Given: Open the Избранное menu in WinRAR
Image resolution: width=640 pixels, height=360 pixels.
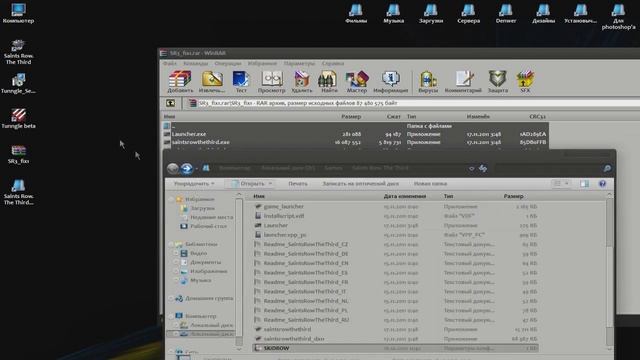Looking at the screenshot, I should (262, 64).
